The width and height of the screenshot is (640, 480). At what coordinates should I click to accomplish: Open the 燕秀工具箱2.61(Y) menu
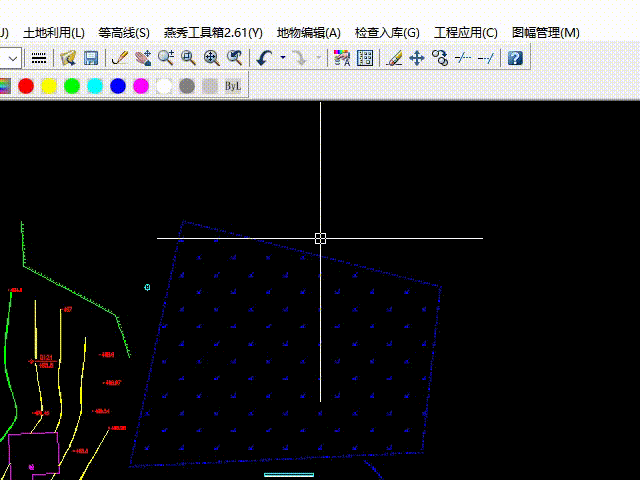coord(213,33)
